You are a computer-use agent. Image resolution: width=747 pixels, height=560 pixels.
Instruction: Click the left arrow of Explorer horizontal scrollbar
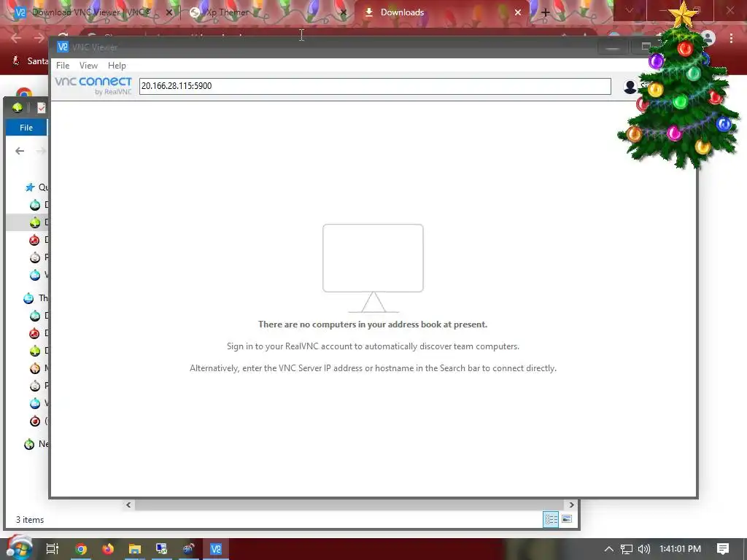128,505
